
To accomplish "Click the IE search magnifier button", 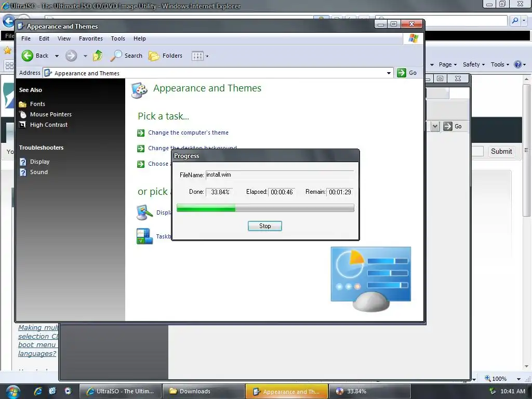I will 515,21.
